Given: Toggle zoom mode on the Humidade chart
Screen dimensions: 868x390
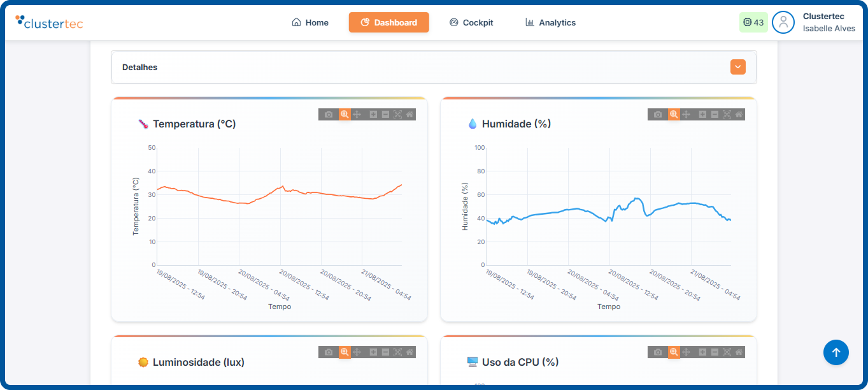Looking at the screenshot, I should pos(674,114).
